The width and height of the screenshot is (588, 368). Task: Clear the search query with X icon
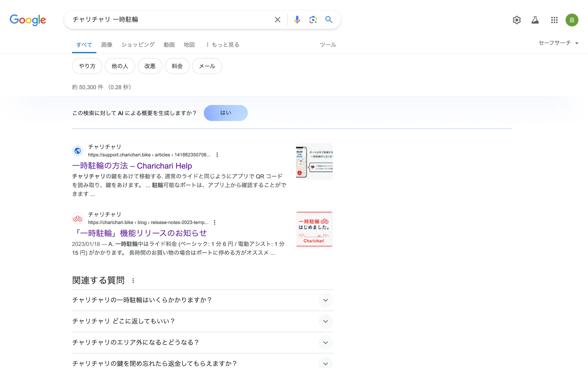[x=277, y=20]
